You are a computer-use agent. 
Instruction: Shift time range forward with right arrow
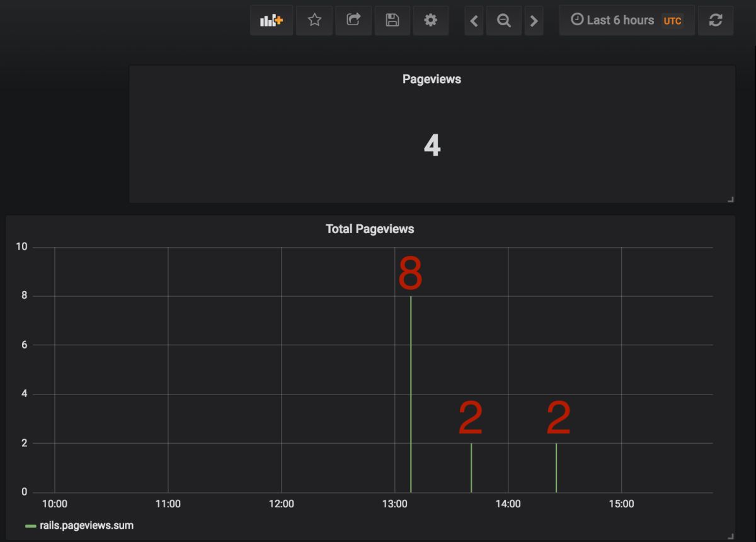[x=534, y=20]
